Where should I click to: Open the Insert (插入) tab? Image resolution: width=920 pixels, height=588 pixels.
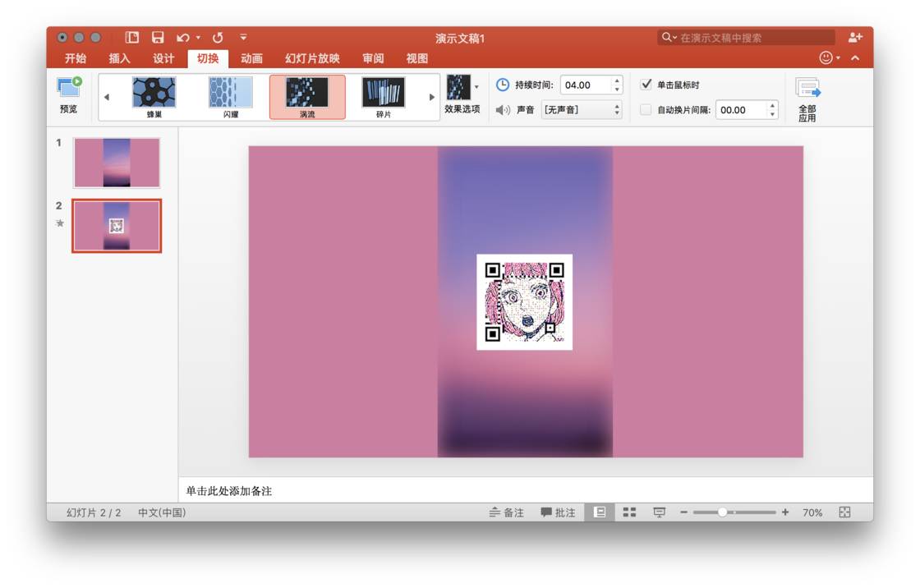coord(119,58)
